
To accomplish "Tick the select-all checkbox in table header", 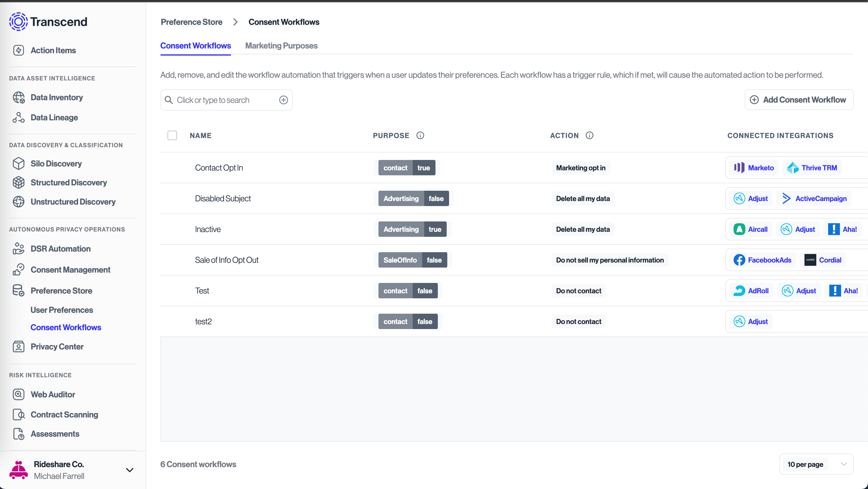I will [x=172, y=135].
